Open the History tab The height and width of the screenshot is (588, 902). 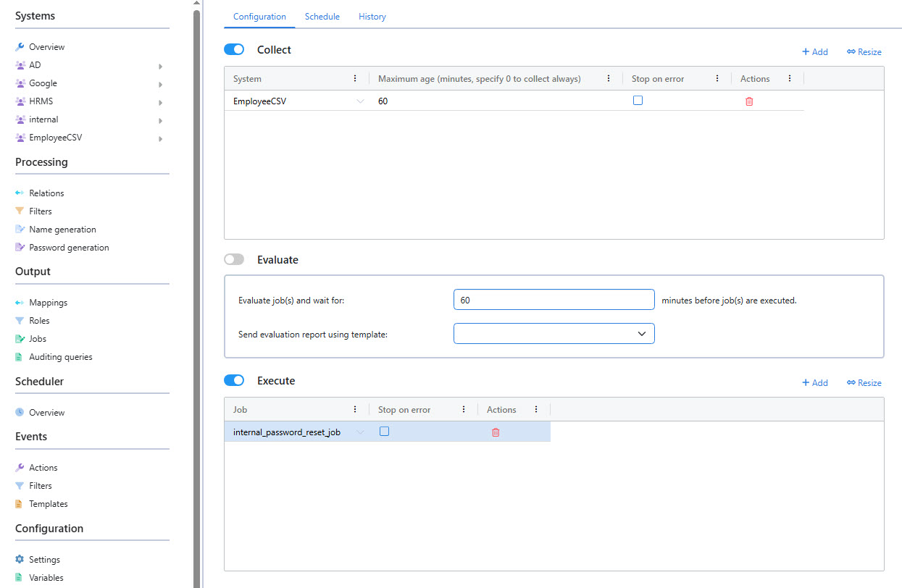click(x=372, y=16)
